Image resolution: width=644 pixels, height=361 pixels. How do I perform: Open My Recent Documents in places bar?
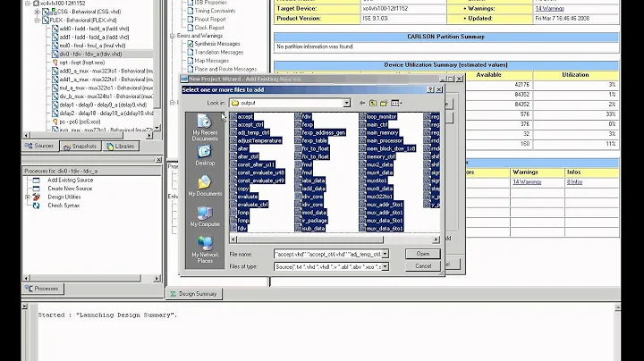205,128
